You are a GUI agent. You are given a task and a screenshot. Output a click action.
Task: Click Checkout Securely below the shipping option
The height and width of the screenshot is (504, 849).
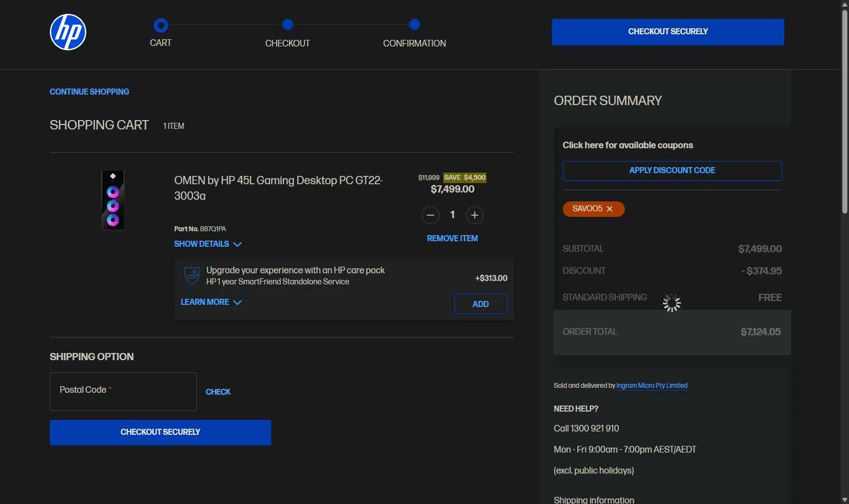(161, 432)
